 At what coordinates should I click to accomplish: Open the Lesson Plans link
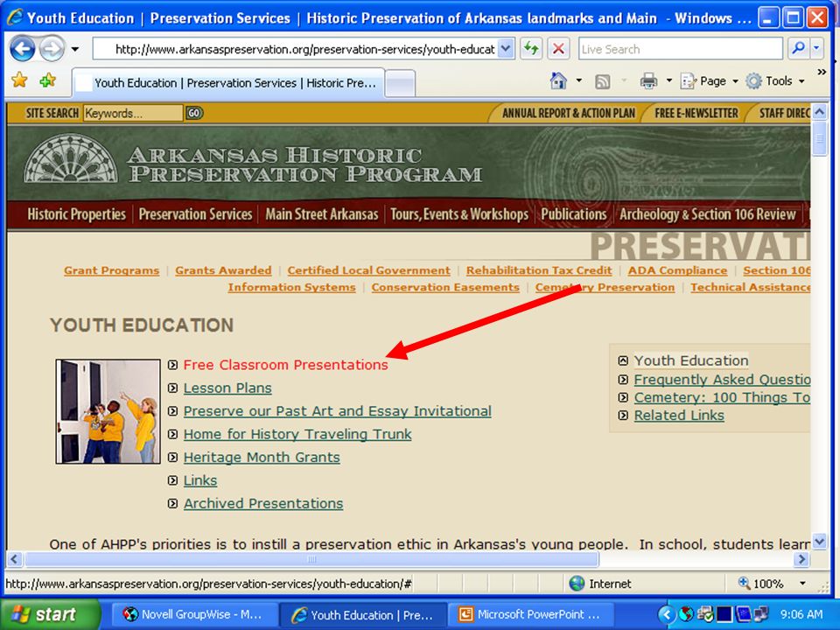[227, 388]
